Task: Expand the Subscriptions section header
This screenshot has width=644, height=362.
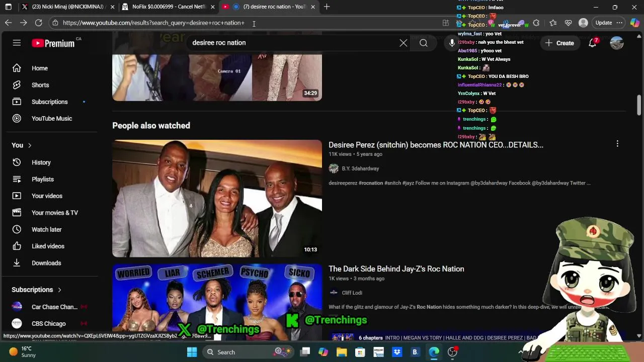Action: [x=36, y=290]
